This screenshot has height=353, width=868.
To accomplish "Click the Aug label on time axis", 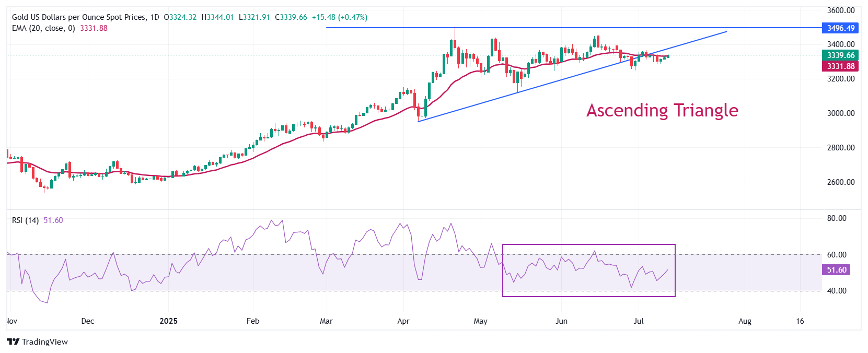I will [745, 321].
